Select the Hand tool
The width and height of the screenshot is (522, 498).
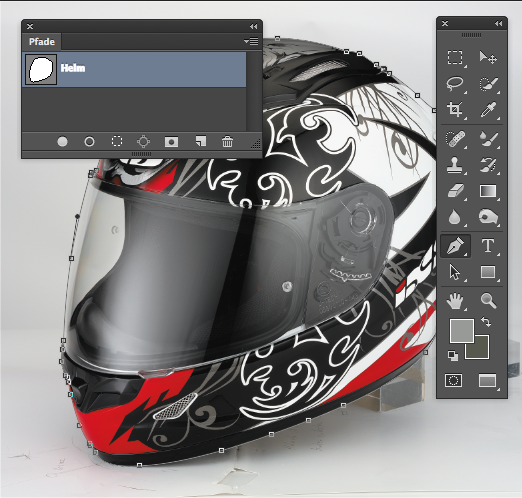pos(455,300)
